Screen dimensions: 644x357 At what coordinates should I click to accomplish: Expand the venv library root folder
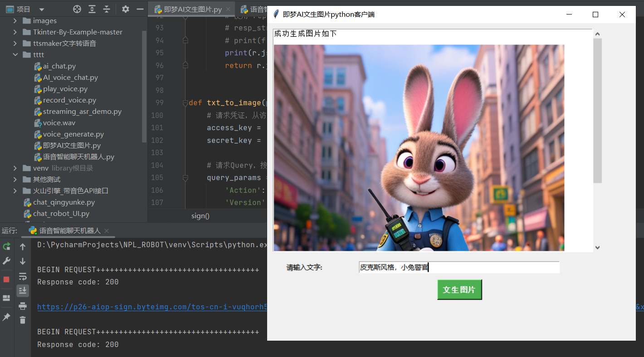[15, 168]
